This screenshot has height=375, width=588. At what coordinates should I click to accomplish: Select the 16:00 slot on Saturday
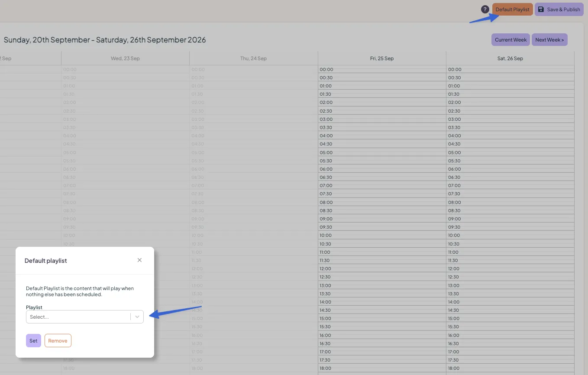pos(510,336)
